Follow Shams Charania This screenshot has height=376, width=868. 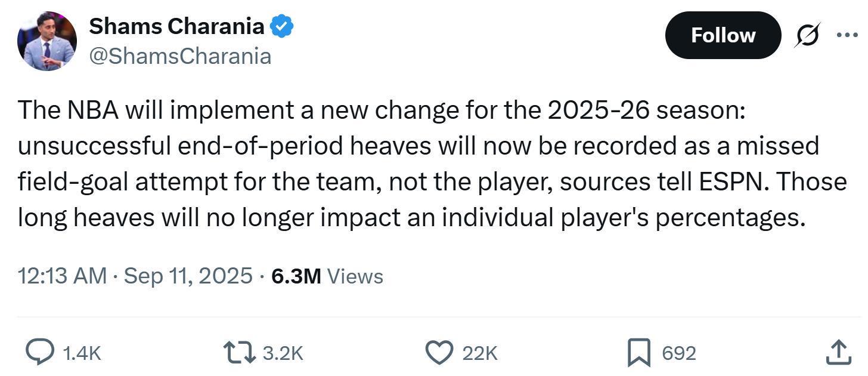(x=723, y=35)
